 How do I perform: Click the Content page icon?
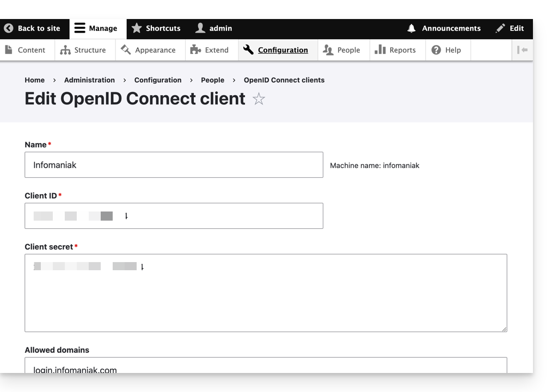9,50
